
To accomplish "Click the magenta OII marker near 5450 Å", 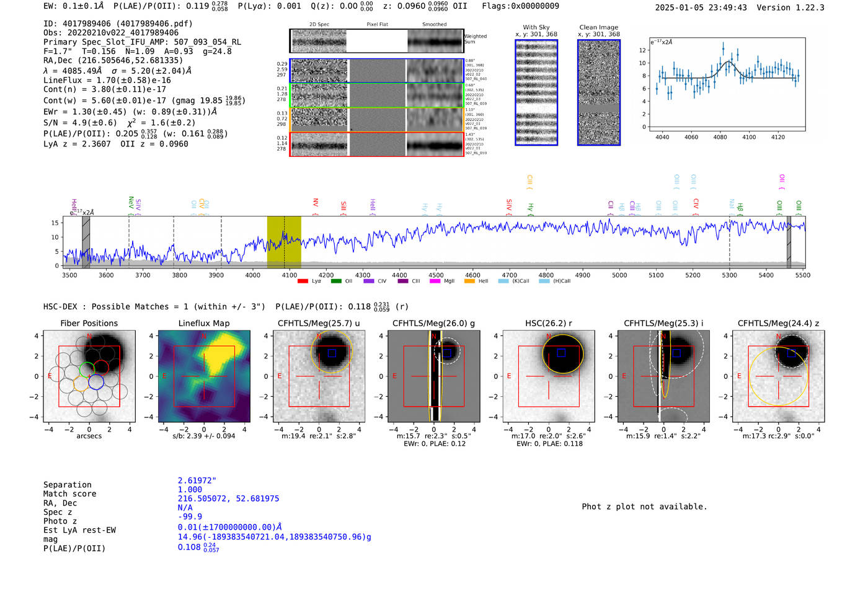I will 782,182.
